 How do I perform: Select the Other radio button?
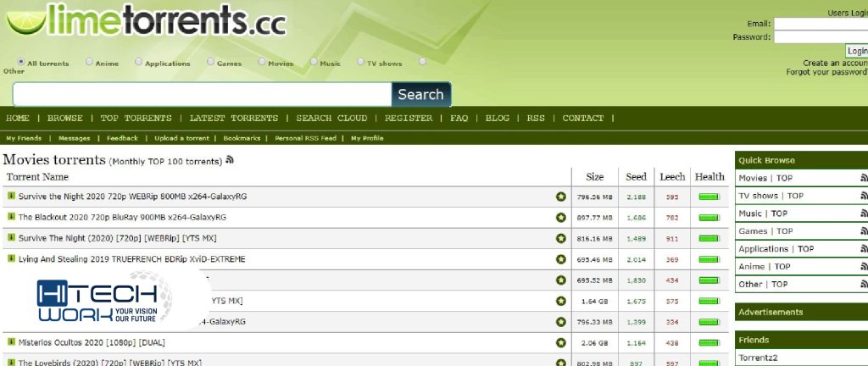tap(422, 61)
